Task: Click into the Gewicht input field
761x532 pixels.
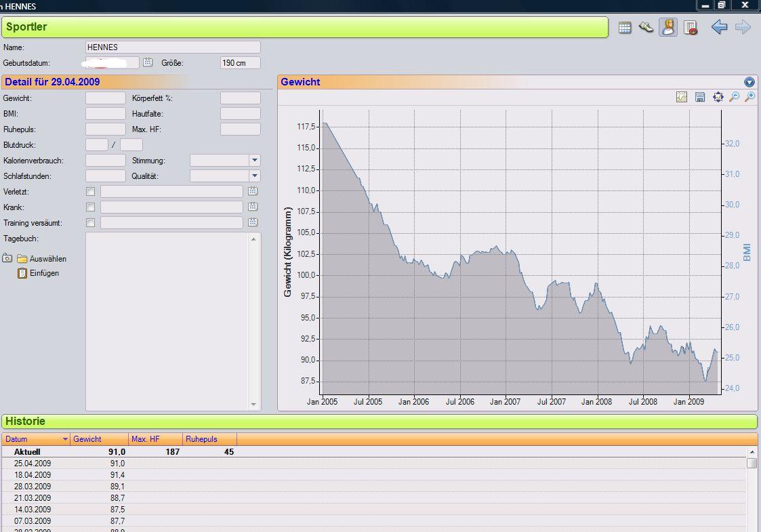Action: 105,98
